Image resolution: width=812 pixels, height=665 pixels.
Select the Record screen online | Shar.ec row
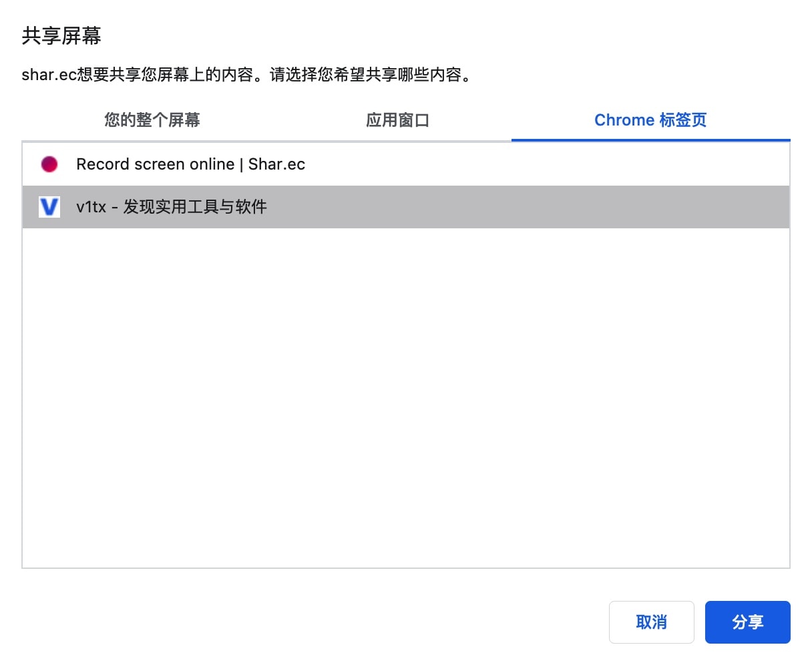click(406, 164)
